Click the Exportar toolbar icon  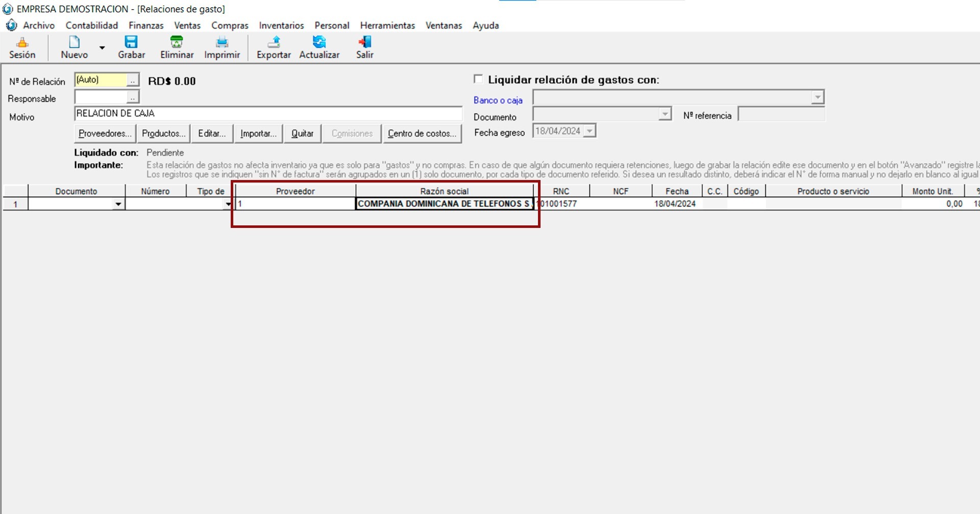point(274,43)
